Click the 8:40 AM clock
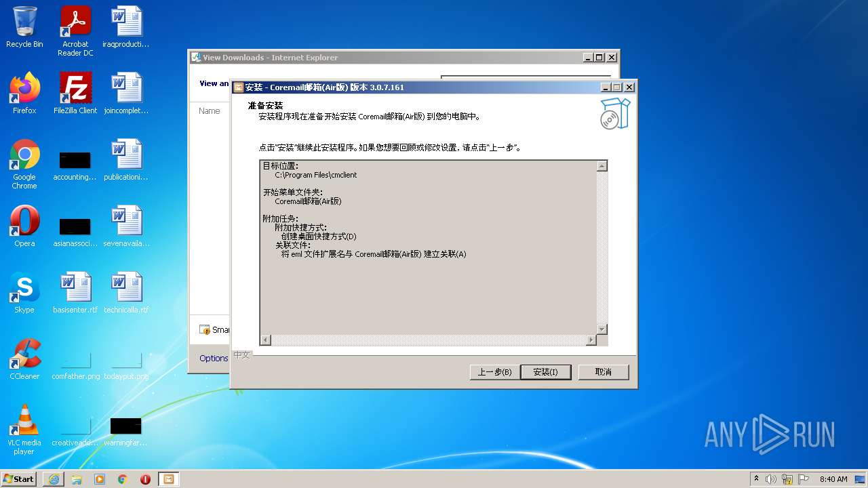The height and width of the screenshot is (488, 868). (x=833, y=479)
